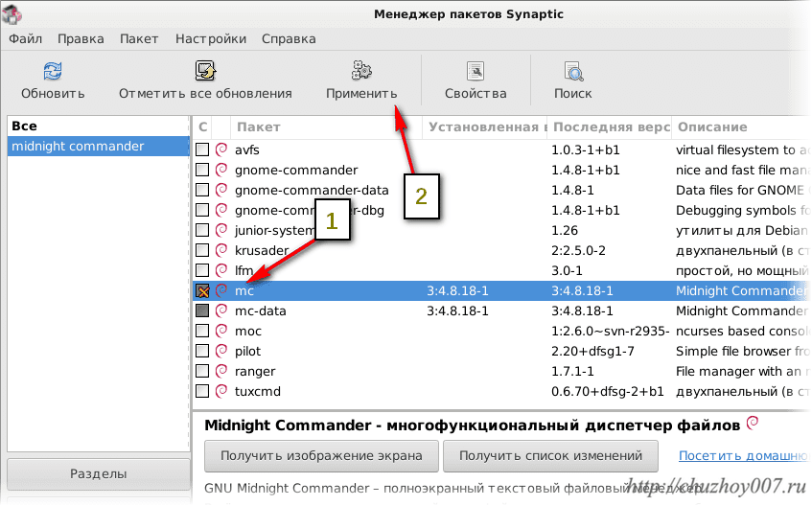The width and height of the screenshot is (812, 506).
Task: Open the Пакет menu
Action: pos(139,39)
